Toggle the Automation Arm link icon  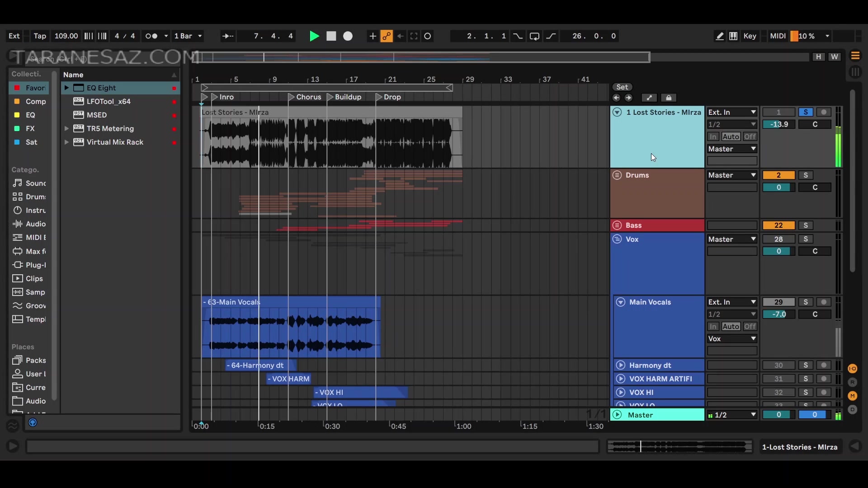(x=387, y=36)
